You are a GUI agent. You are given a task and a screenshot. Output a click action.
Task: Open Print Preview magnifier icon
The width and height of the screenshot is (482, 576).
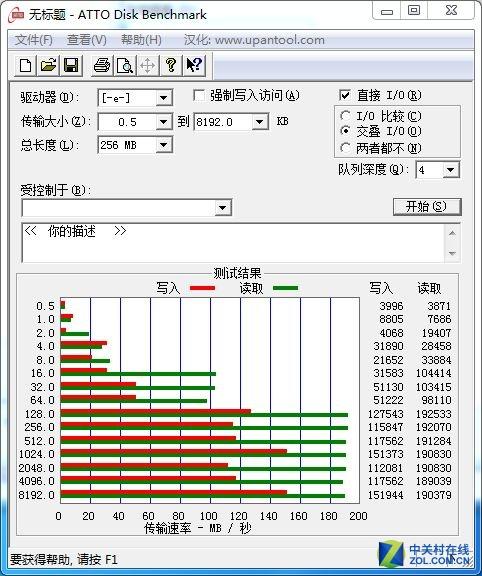click(x=125, y=65)
